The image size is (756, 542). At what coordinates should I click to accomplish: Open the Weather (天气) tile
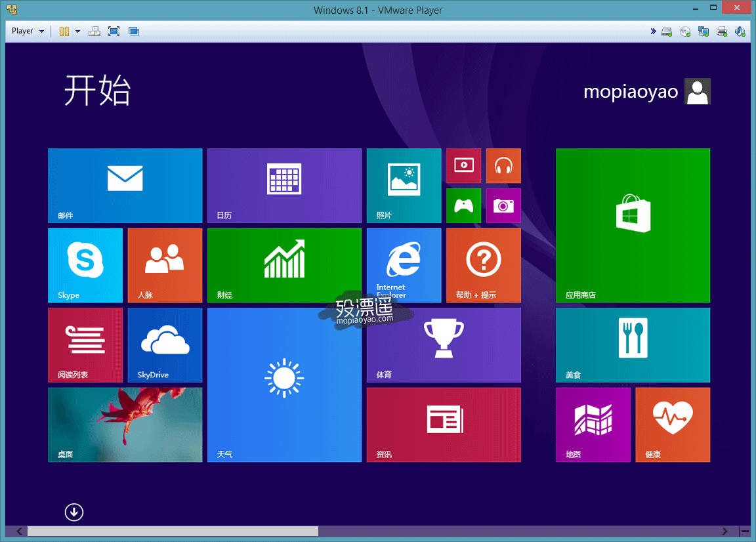284,385
